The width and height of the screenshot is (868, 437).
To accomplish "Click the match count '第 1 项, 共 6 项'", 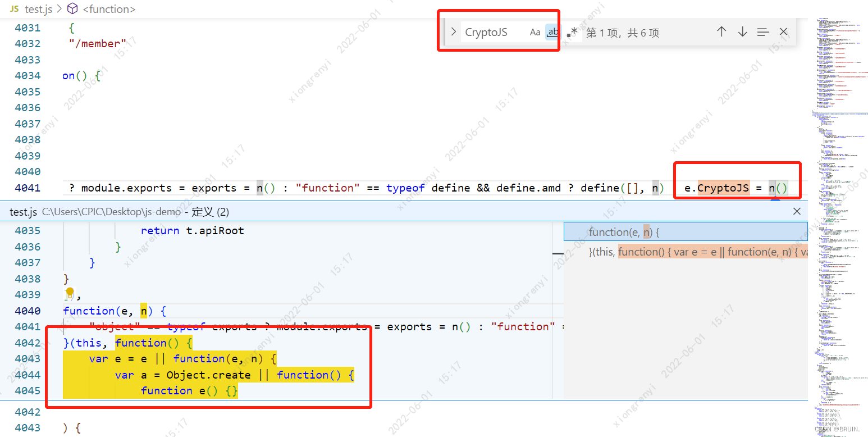I will tap(623, 33).
